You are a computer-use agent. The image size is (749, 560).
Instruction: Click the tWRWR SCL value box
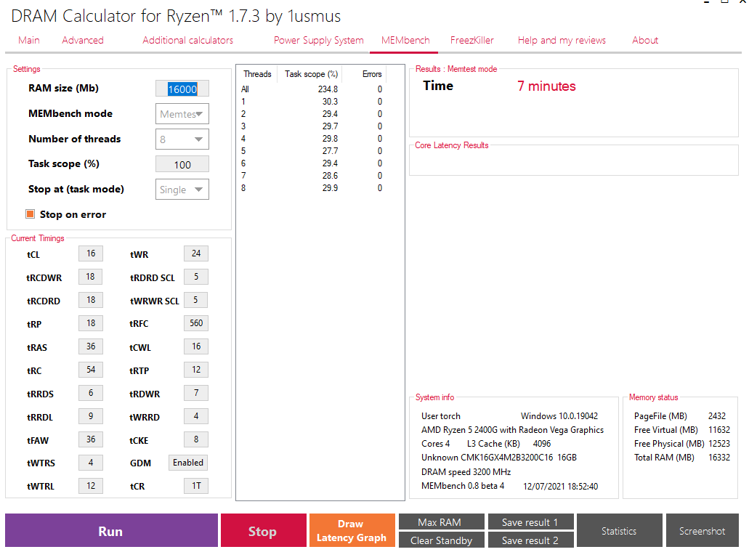coord(196,300)
